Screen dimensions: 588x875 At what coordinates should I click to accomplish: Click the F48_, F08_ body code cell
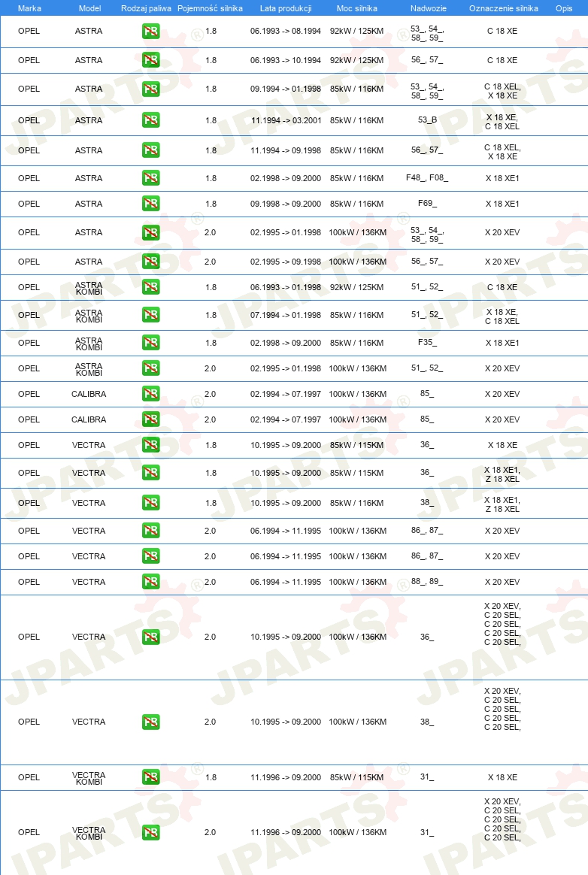427,177
